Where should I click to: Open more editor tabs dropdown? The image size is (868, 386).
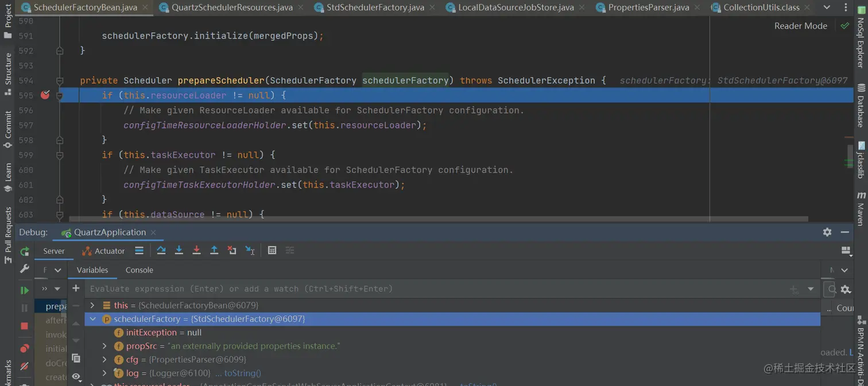coord(827,7)
